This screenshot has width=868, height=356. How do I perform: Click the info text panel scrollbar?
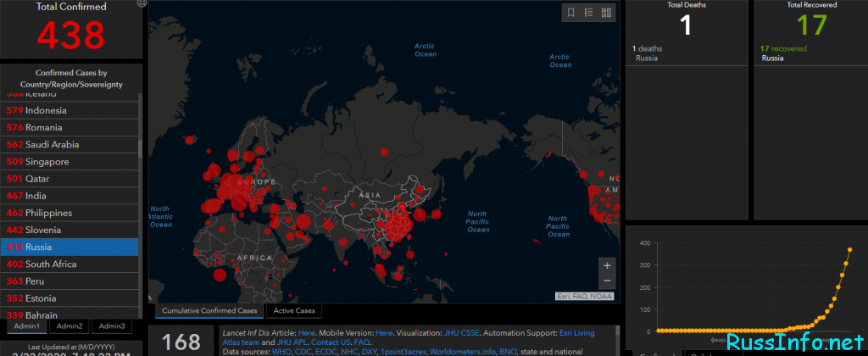coord(618,332)
